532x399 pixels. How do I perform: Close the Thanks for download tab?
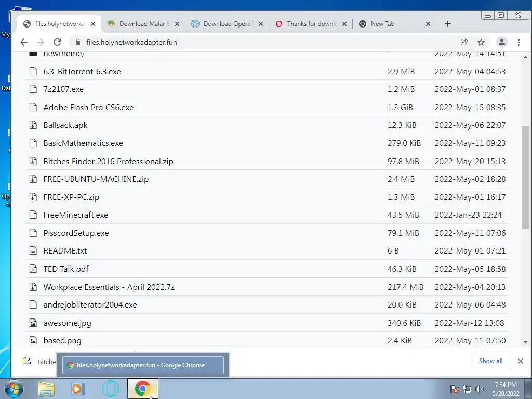344,24
